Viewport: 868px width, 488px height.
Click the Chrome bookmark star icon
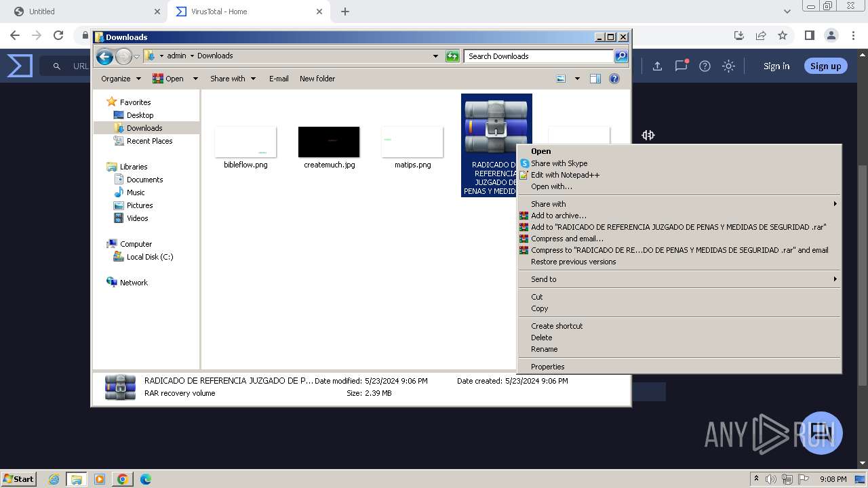coord(783,35)
